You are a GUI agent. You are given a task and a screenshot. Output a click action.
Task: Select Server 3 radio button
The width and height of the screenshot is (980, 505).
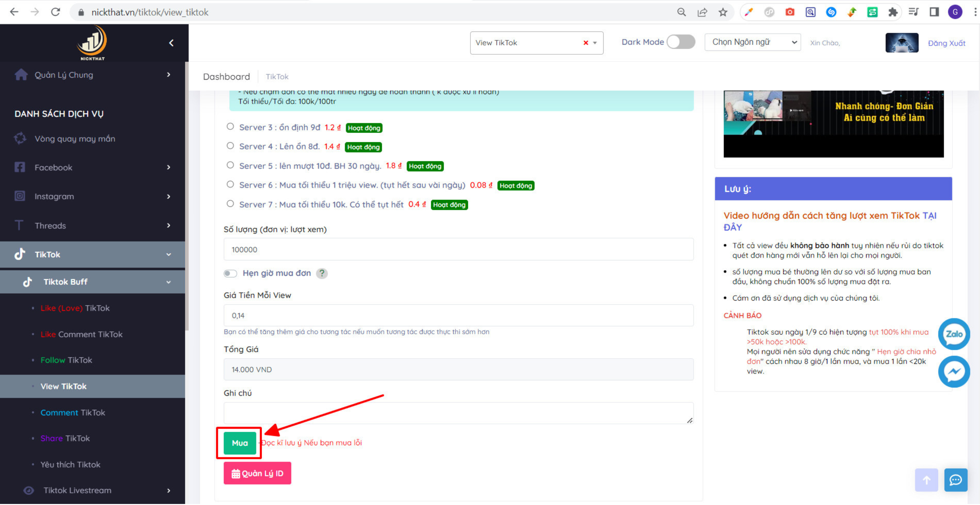point(230,126)
